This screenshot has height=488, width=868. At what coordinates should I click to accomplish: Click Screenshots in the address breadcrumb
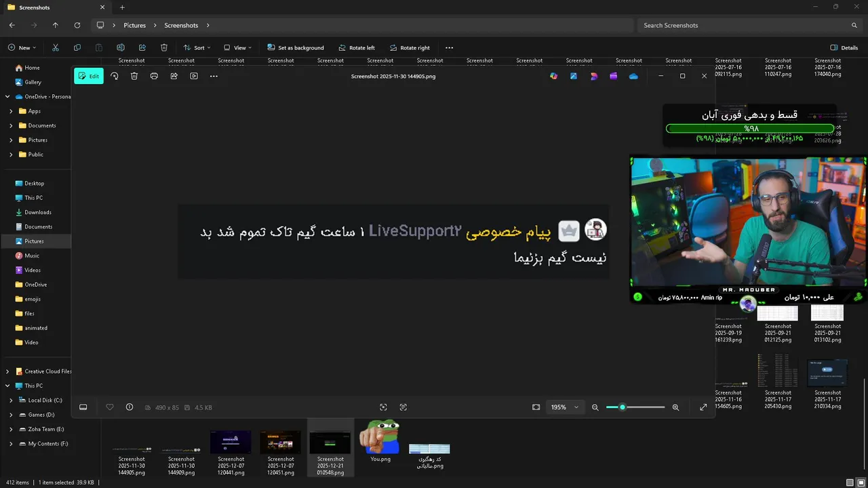point(181,25)
